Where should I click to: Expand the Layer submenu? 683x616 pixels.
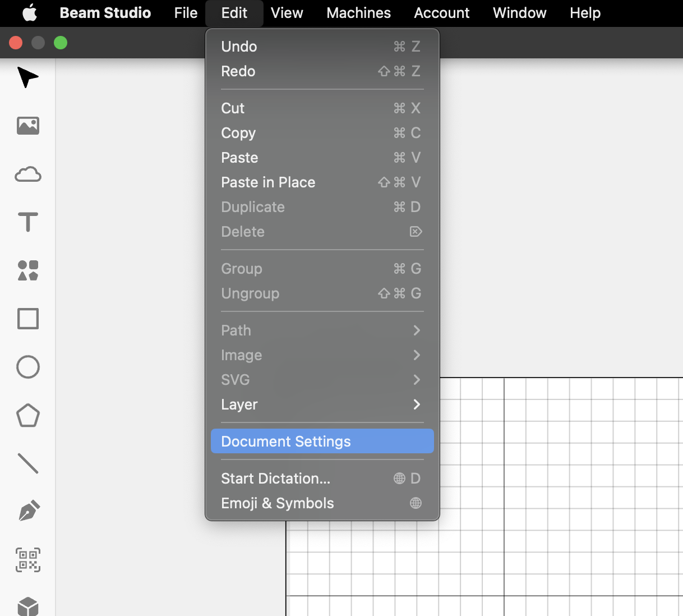322,404
